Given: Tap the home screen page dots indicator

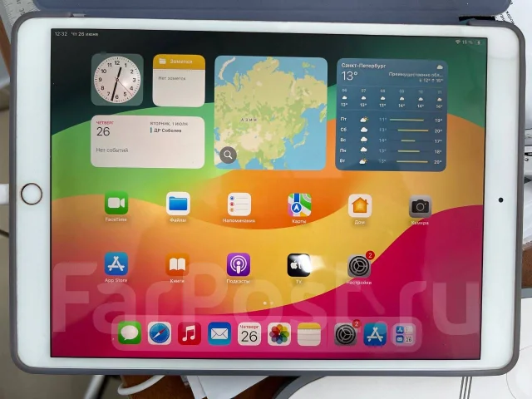Looking at the screenshot, I should [x=268, y=303].
